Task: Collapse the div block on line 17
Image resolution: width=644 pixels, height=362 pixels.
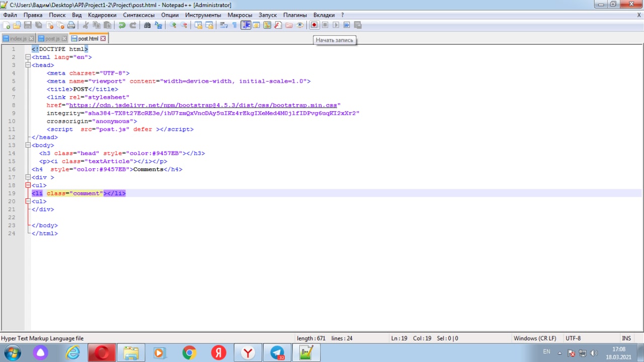Action: click(28, 177)
